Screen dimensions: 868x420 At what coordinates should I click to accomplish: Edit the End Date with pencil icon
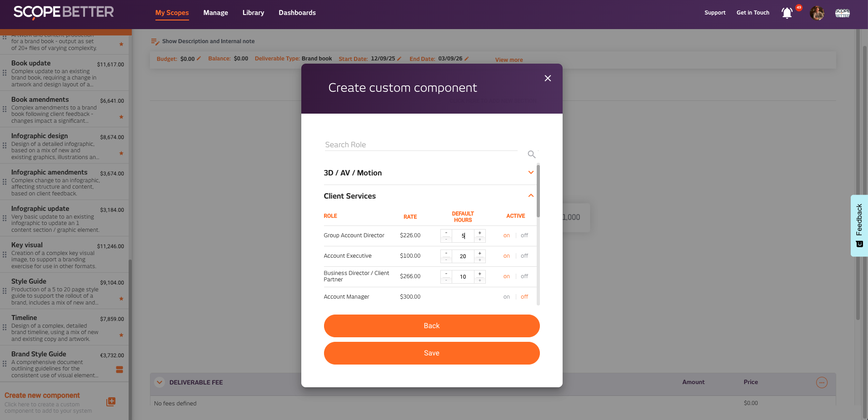467,59
